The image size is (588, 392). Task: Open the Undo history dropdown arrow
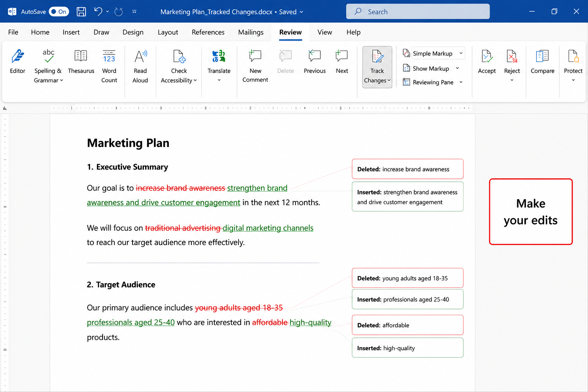[108, 12]
